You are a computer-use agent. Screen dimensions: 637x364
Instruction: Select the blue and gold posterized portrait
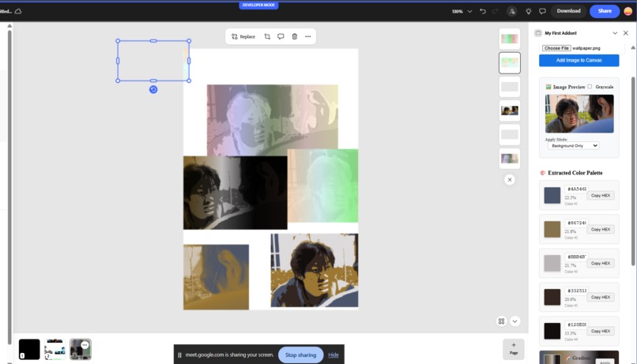pos(315,270)
